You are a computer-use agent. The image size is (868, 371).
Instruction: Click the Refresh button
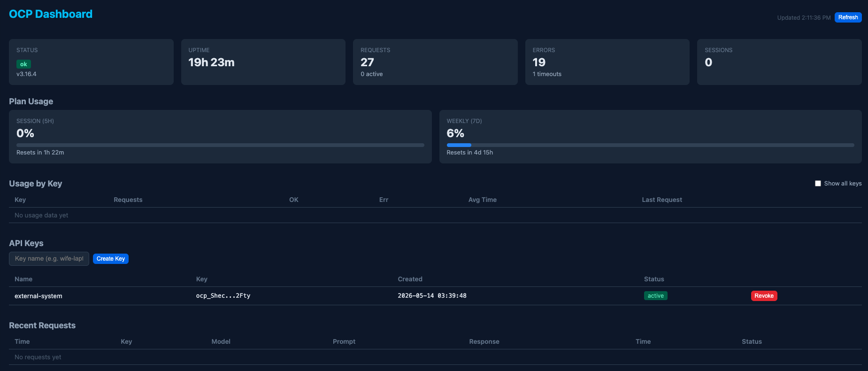848,17
